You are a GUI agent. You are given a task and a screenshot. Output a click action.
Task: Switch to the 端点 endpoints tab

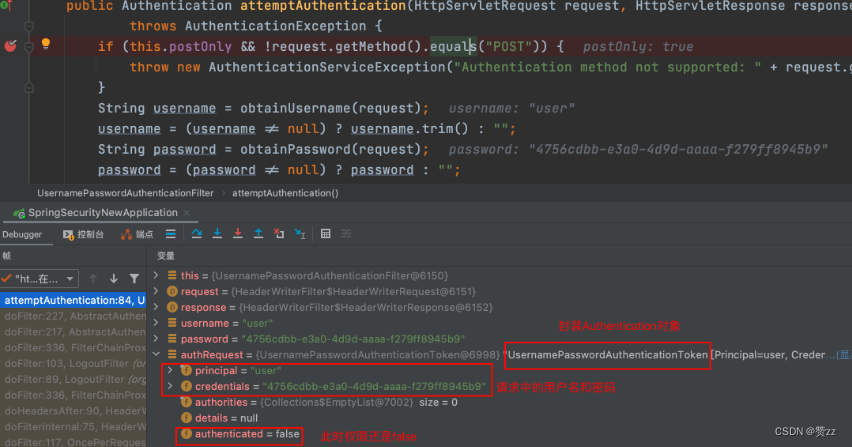137,235
